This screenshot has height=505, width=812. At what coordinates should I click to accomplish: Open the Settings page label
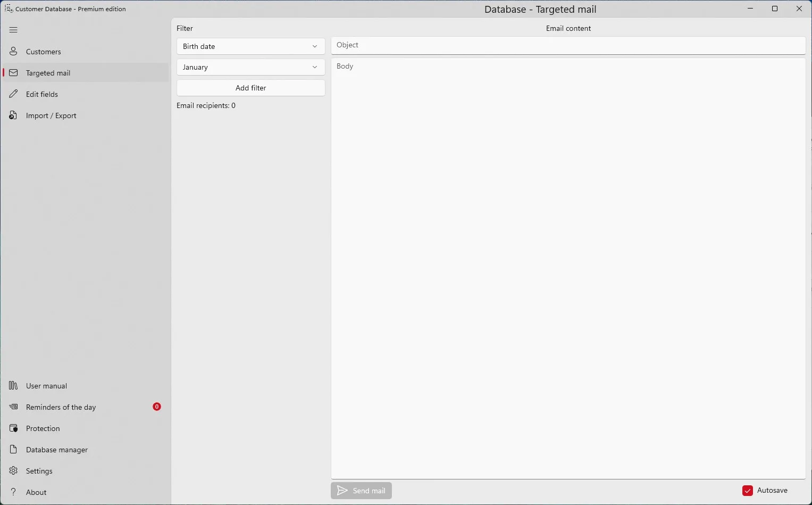point(39,471)
